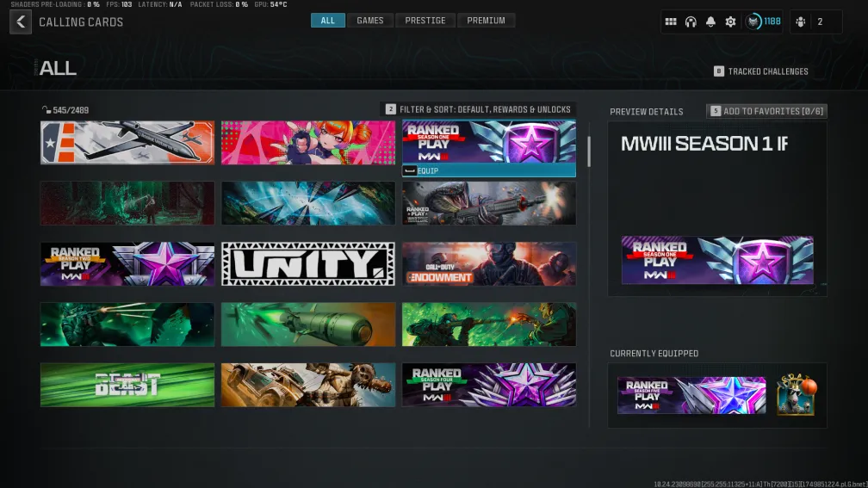The image size is (868, 488).
Task: Open notifications bell icon
Action: click(710, 22)
